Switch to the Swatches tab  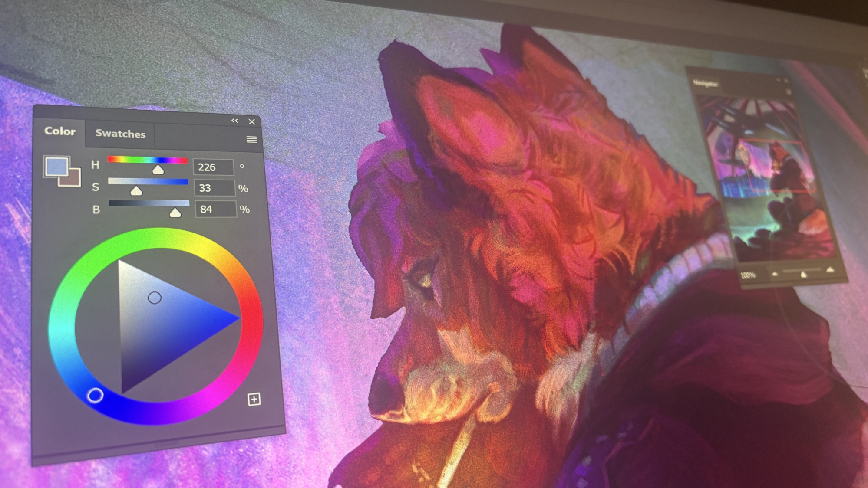[120, 134]
